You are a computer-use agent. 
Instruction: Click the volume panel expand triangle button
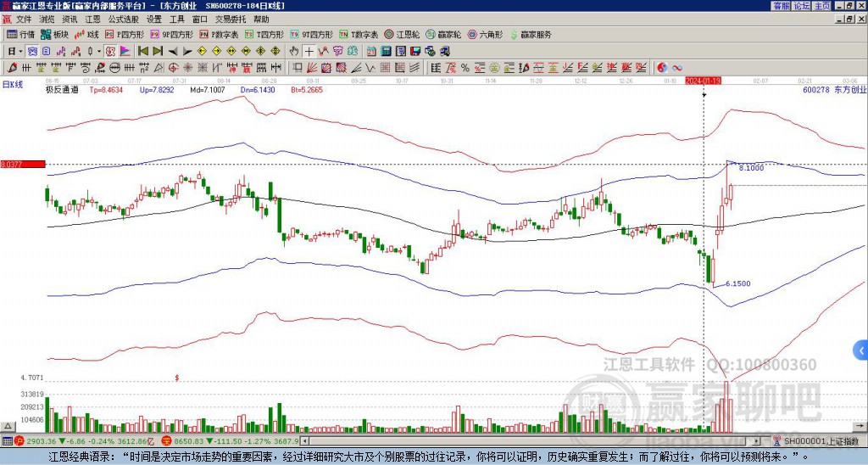click(8, 426)
